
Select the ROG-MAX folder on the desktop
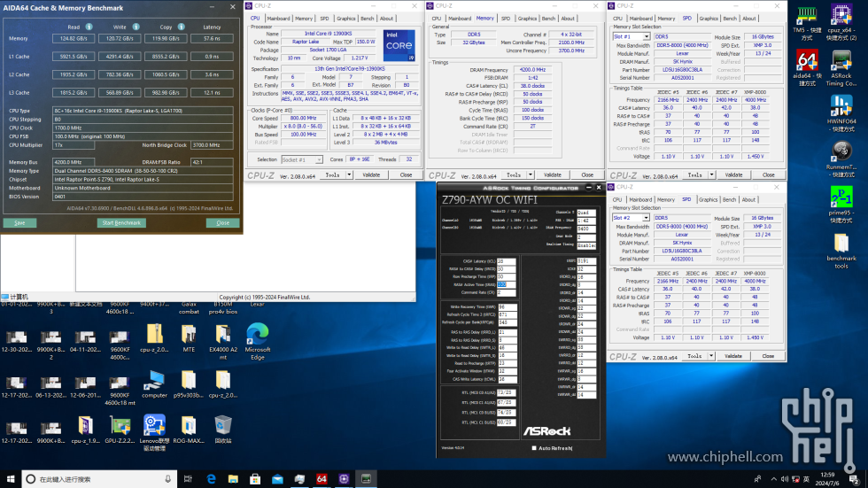(189, 430)
